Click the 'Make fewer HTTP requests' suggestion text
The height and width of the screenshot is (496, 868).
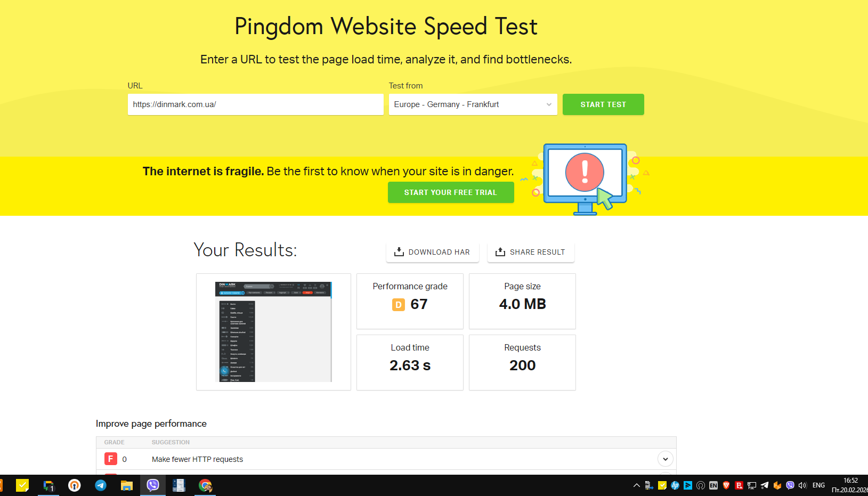coord(197,459)
